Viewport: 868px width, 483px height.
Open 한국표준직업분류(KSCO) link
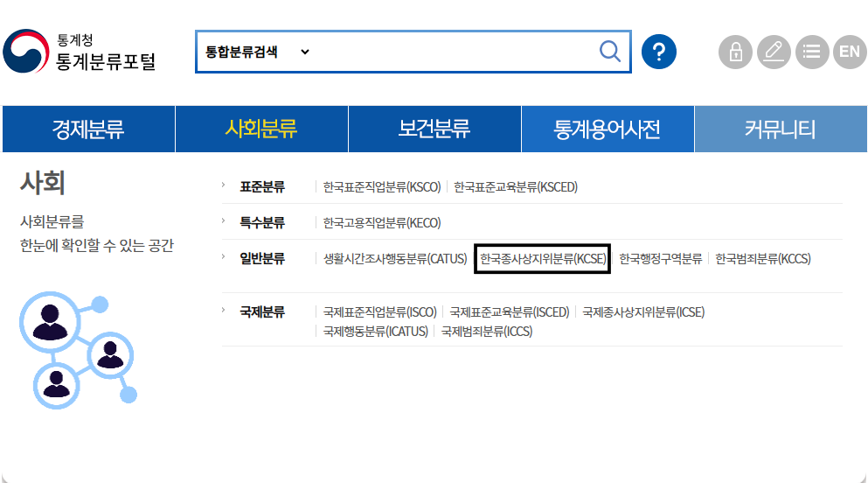tap(380, 187)
